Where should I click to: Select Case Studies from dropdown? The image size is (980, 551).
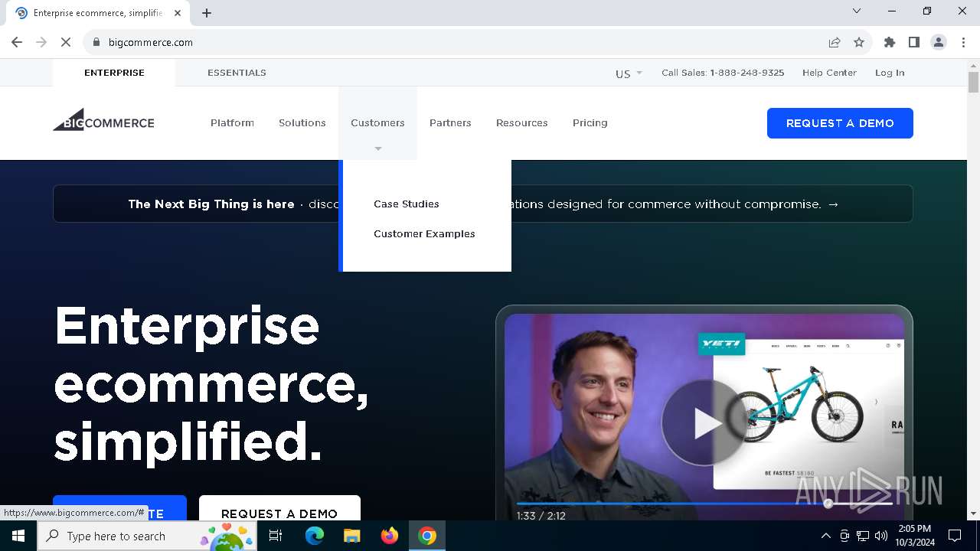(x=407, y=204)
